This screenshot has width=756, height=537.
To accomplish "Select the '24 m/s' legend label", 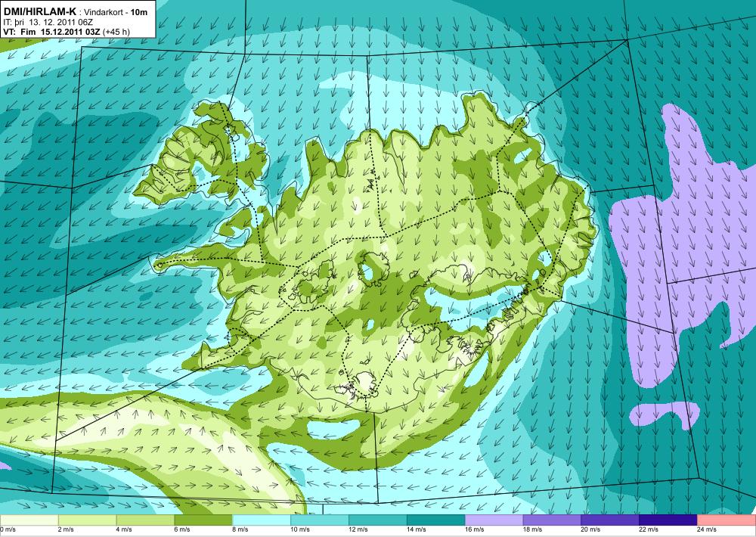I will (x=708, y=529).
